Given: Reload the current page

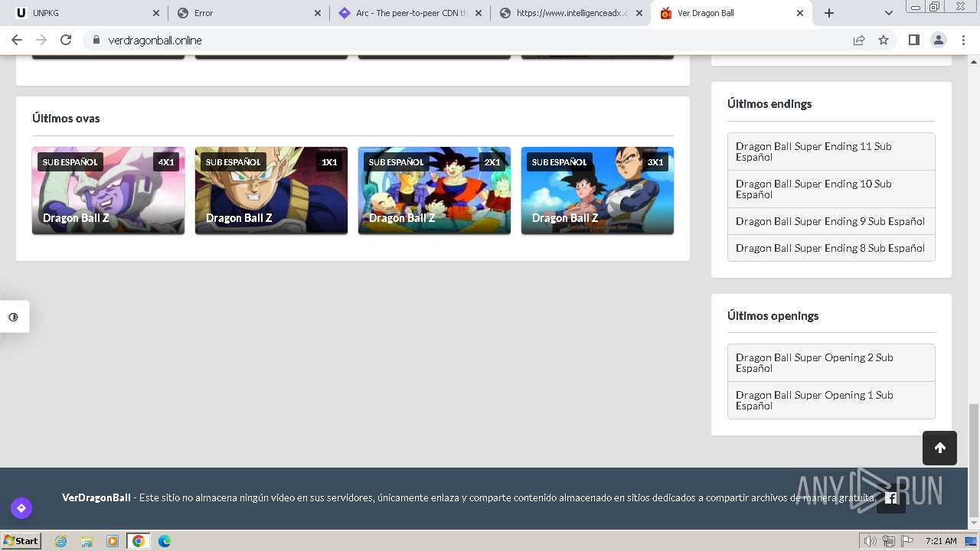Looking at the screenshot, I should pyautogui.click(x=66, y=40).
